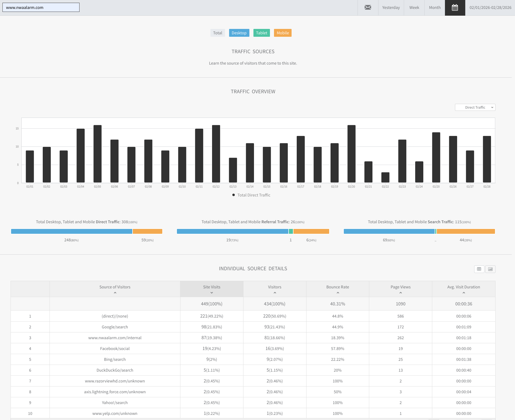The image size is (515, 420).
Task: Switch to table view icon
Action: point(479,269)
